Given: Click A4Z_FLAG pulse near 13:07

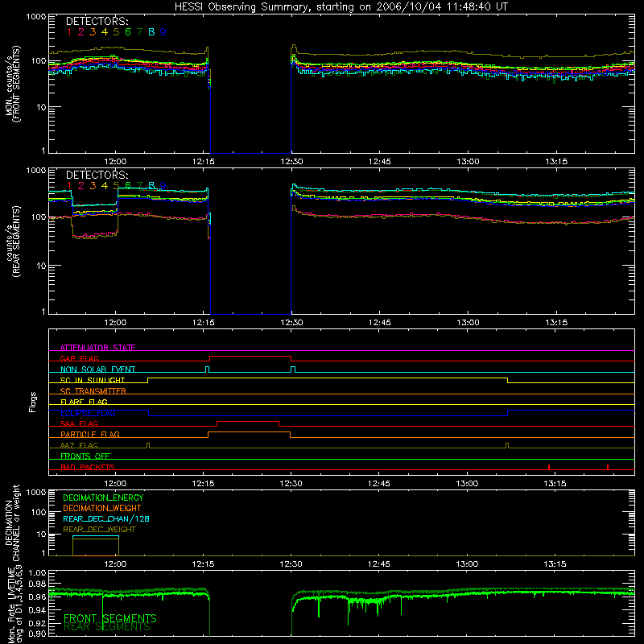Looking at the screenshot, I should 507,445.
